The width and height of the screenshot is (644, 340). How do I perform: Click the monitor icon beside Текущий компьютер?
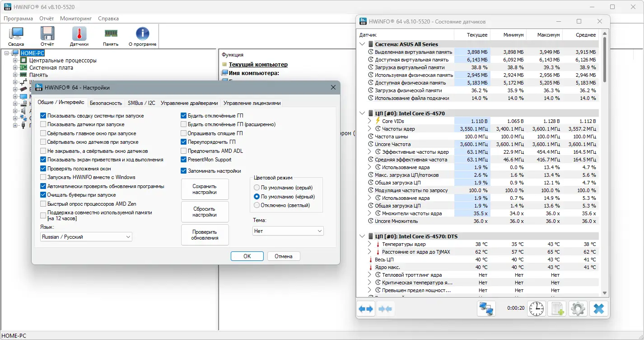click(x=224, y=65)
